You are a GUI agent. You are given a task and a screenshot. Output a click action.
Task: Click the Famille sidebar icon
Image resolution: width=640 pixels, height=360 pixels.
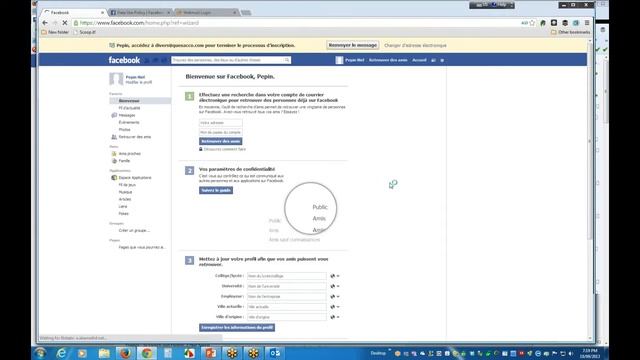point(114,161)
